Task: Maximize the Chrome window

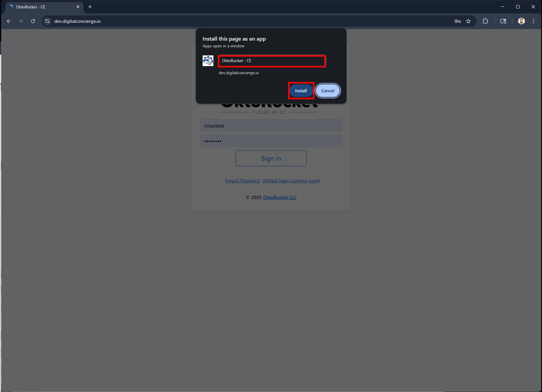Action: click(x=518, y=7)
